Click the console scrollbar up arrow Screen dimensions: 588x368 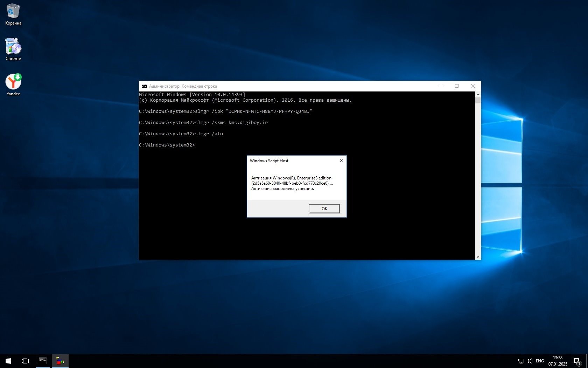point(478,95)
